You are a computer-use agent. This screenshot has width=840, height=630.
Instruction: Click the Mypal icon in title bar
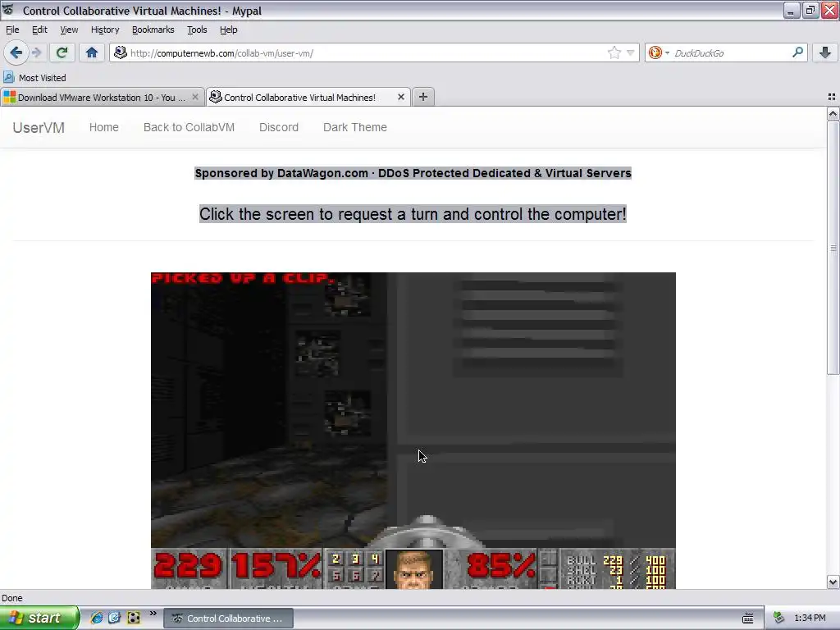tap(7, 10)
